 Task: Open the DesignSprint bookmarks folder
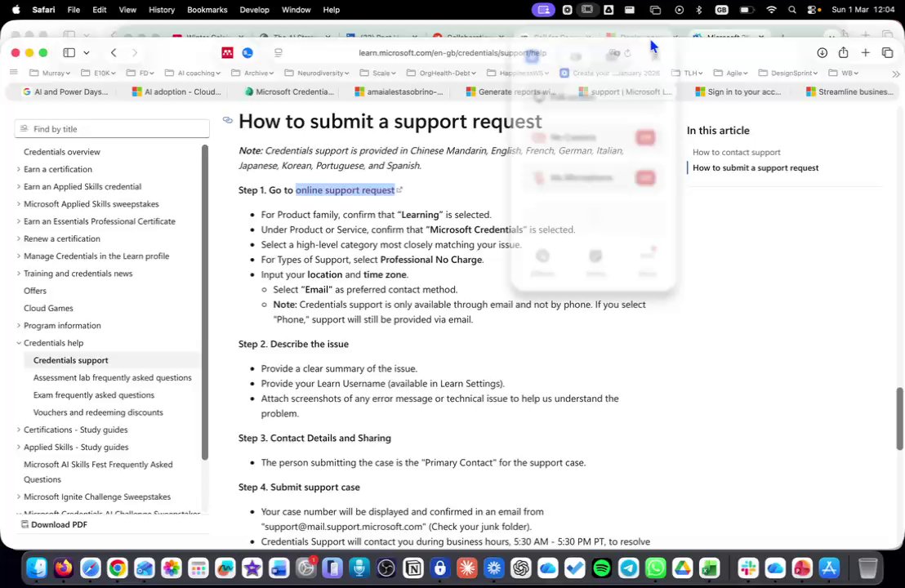pos(788,73)
